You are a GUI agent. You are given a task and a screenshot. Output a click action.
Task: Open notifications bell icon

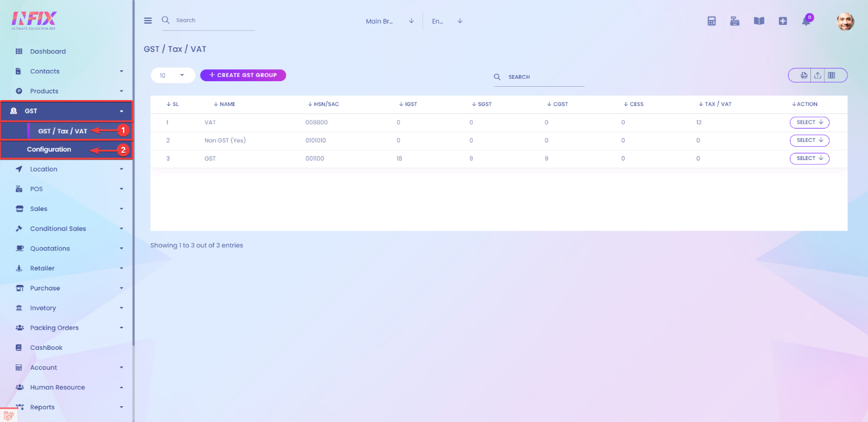pos(806,21)
